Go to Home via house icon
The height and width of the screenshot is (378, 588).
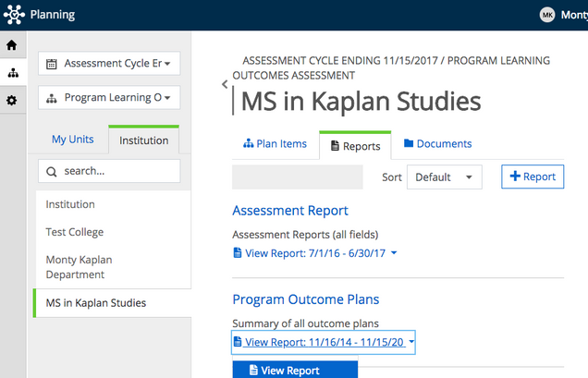coord(12,45)
